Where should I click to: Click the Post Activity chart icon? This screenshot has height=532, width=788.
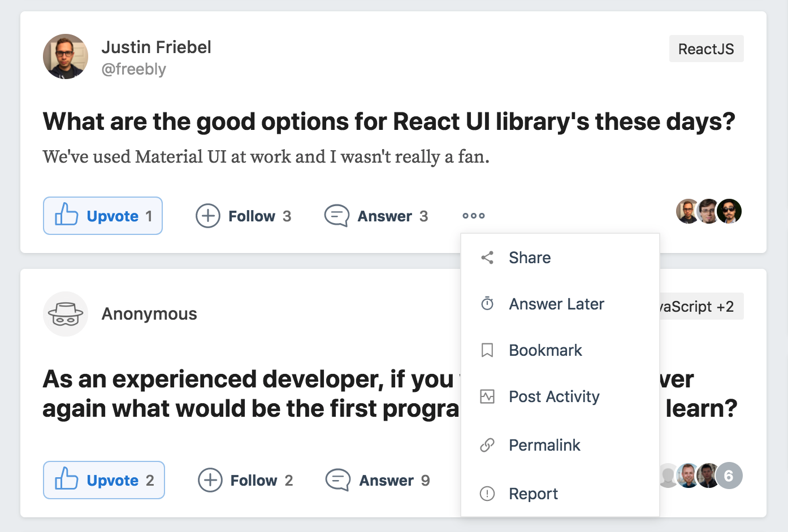point(487,396)
